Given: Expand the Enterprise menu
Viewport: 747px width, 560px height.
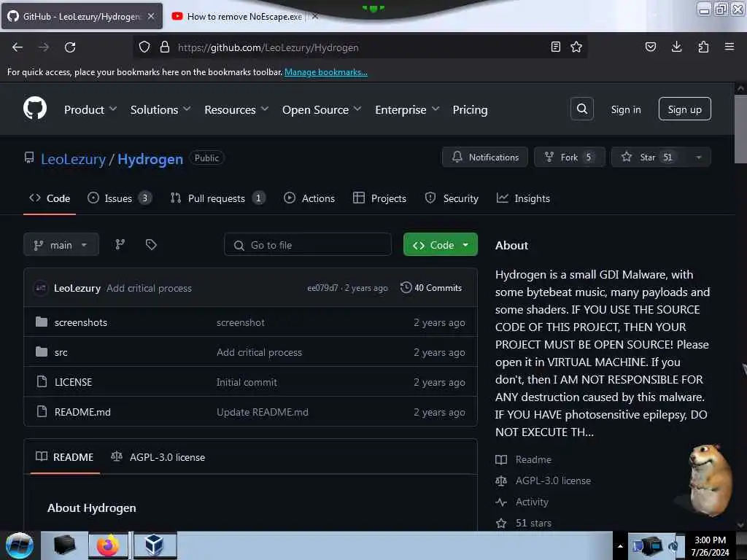Looking at the screenshot, I should click(x=407, y=110).
